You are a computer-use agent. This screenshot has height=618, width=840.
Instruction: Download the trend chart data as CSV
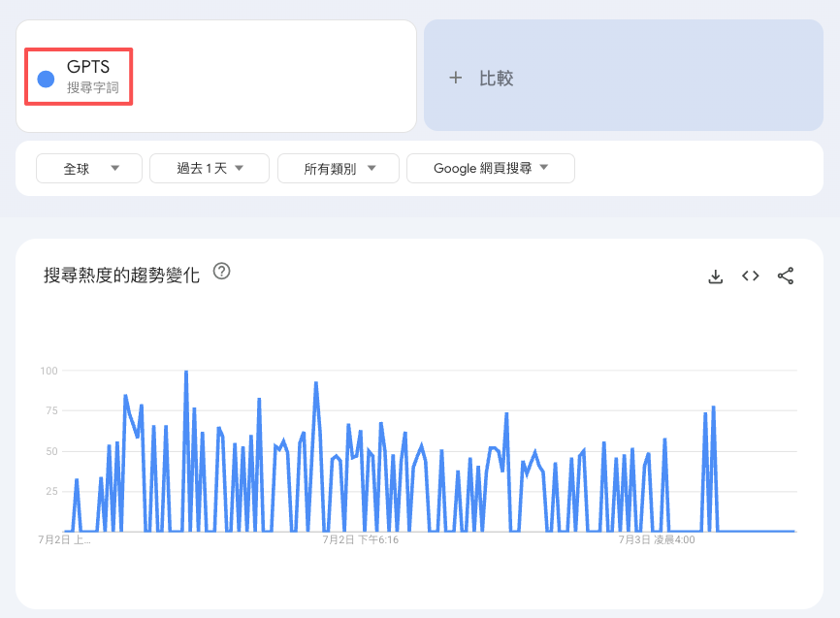click(x=715, y=276)
